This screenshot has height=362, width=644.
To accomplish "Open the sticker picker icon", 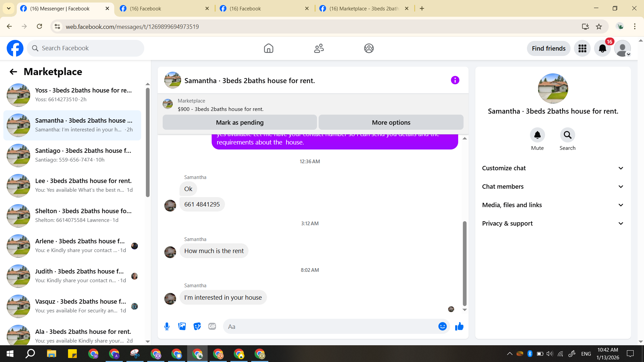I will (x=197, y=326).
